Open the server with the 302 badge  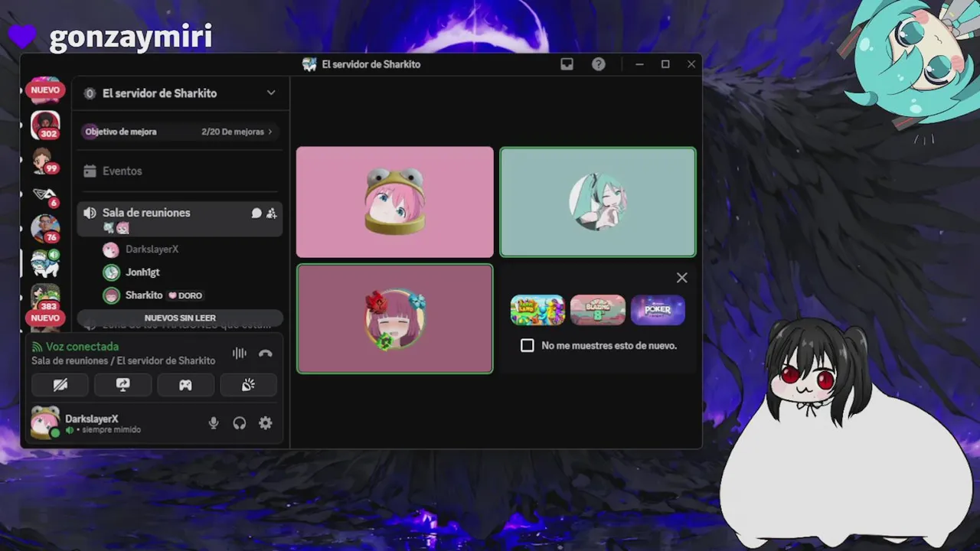45,125
